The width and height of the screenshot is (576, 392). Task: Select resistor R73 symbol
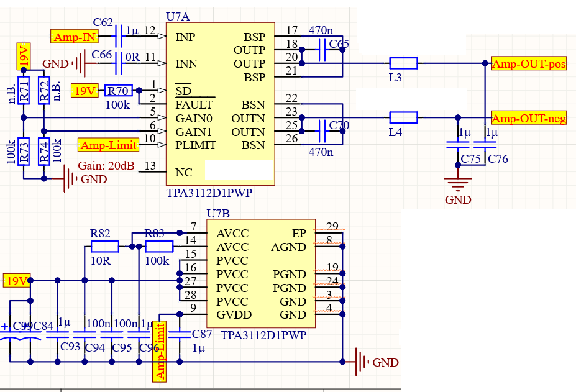24,152
